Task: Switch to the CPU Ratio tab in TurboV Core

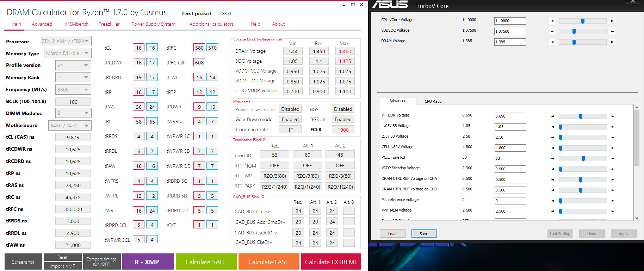Action: click(x=433, y=101)
